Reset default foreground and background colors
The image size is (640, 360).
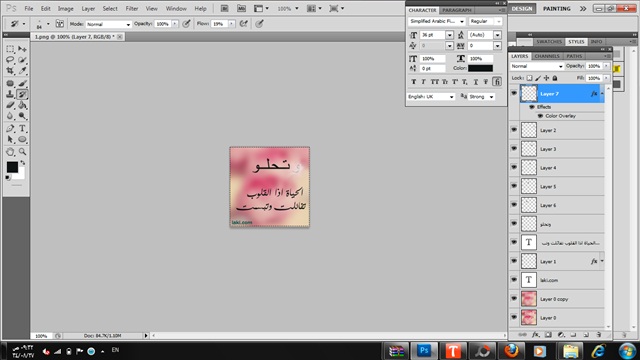tap(8, 178)
